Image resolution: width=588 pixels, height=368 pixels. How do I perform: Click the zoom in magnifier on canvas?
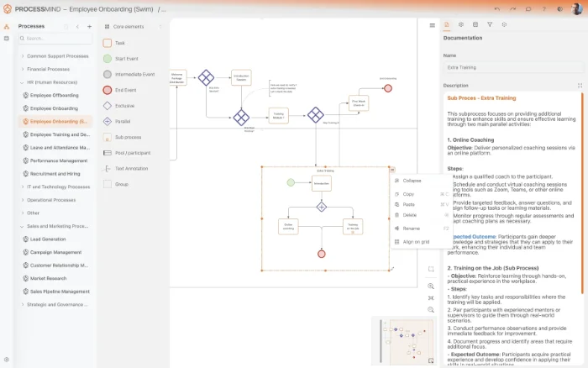point(431,286)
